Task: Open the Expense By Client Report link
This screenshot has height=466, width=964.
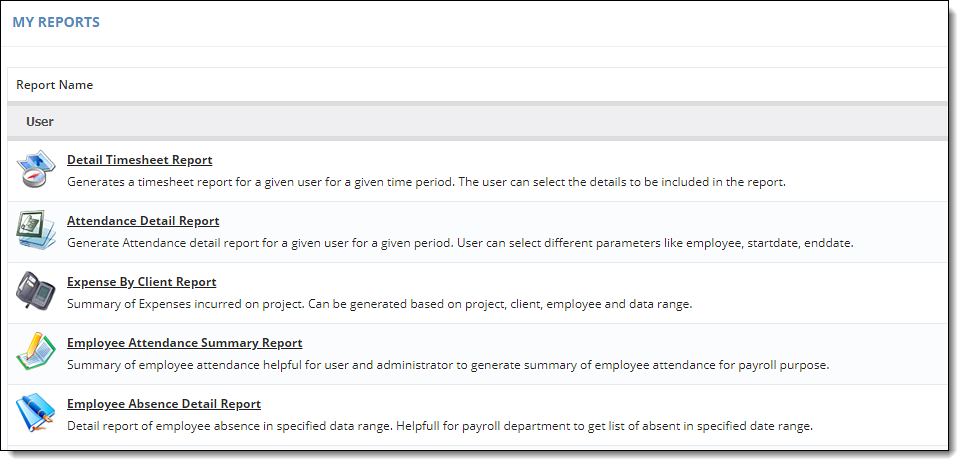Action: [x=141, y=282]
